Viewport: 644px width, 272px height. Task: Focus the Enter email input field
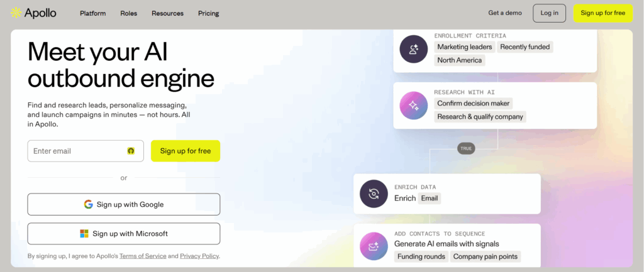[86, 151]
